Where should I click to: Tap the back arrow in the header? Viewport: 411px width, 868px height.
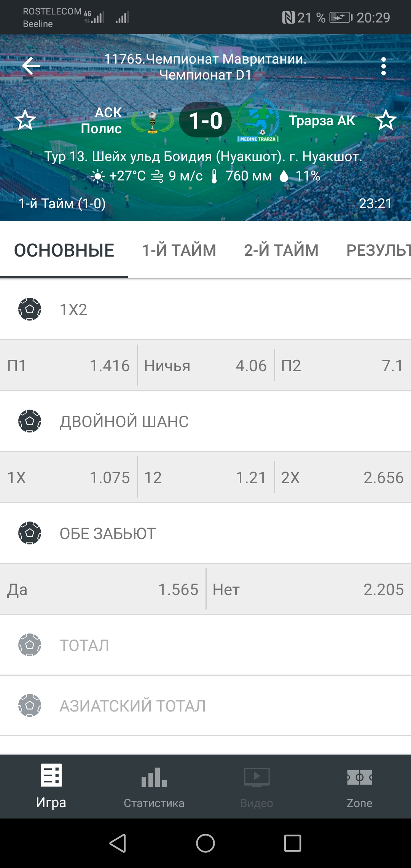[31, 66]
